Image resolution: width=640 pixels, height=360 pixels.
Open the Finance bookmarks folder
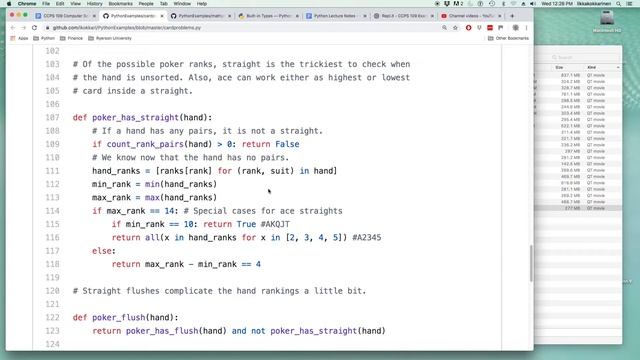coord(71,38)
